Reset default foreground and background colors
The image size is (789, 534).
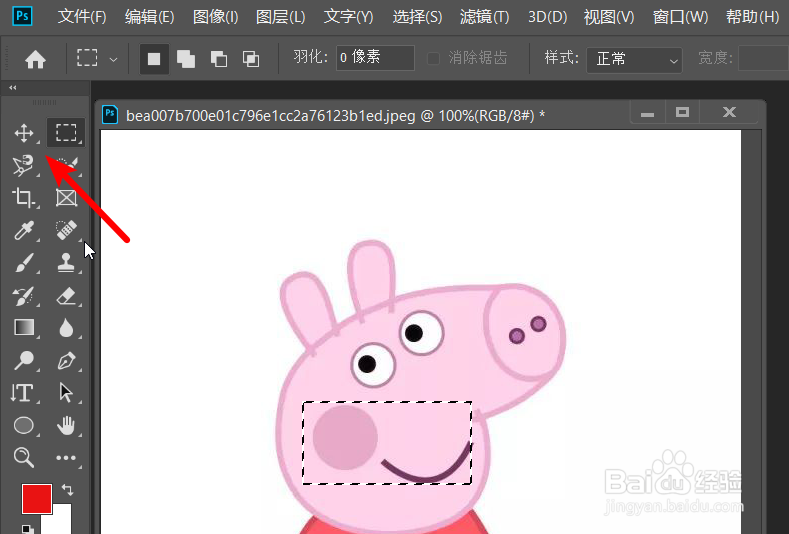coord(27,529)
